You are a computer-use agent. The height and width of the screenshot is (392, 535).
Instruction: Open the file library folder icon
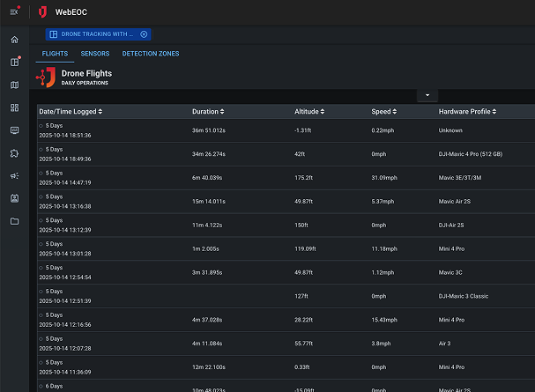(14, 221)
